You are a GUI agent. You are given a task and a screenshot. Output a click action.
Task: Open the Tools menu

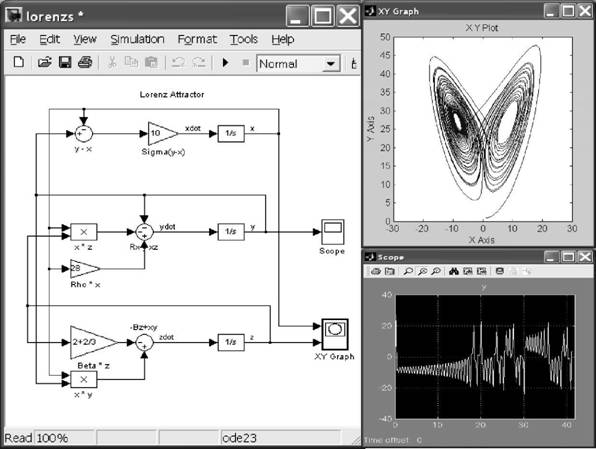pos(244,40)
